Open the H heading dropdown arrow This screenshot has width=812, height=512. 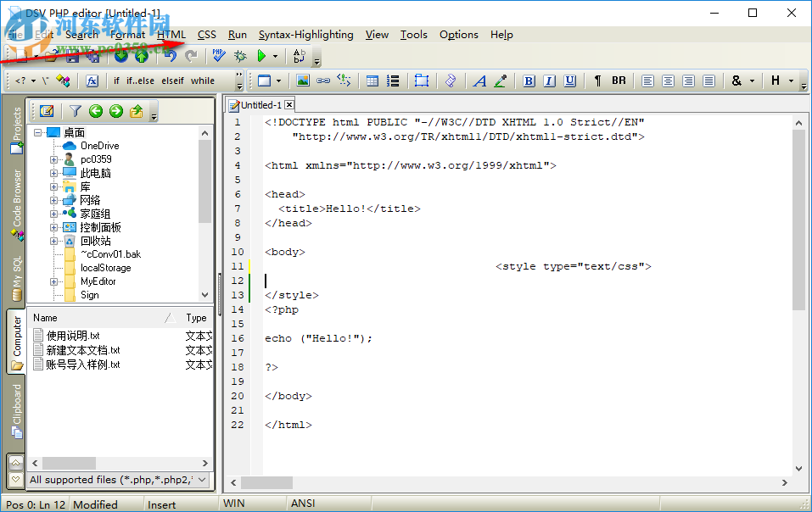click(x=790, y=81)
